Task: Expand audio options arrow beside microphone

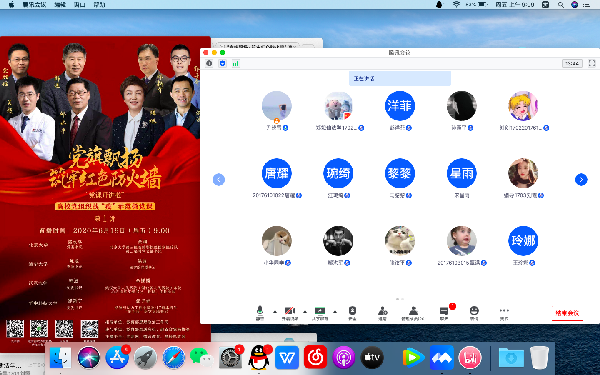Action: (275, 312)
